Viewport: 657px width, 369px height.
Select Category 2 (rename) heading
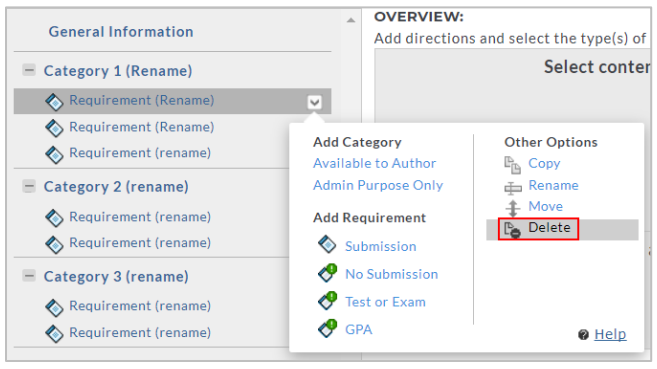point(116,187)
